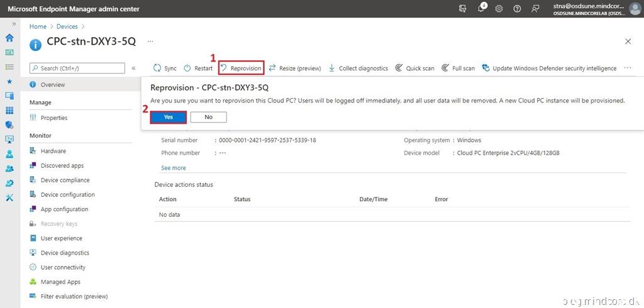Open portal settings gear icon

(499, 9)
